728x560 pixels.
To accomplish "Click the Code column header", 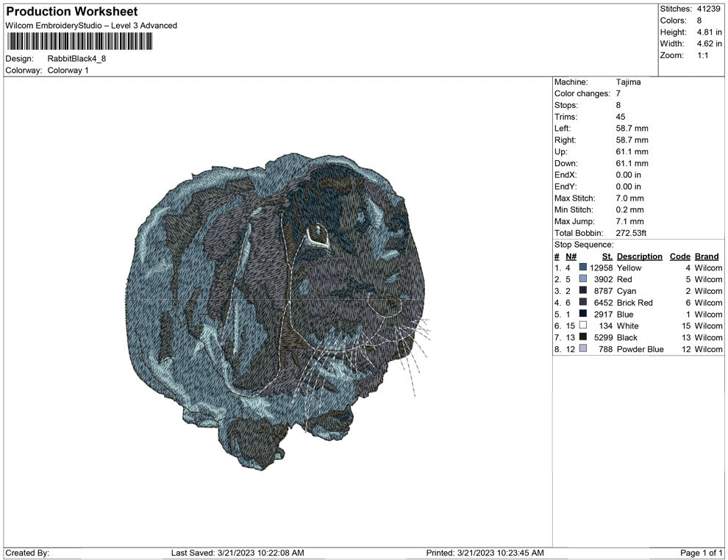I will (679, 256).
